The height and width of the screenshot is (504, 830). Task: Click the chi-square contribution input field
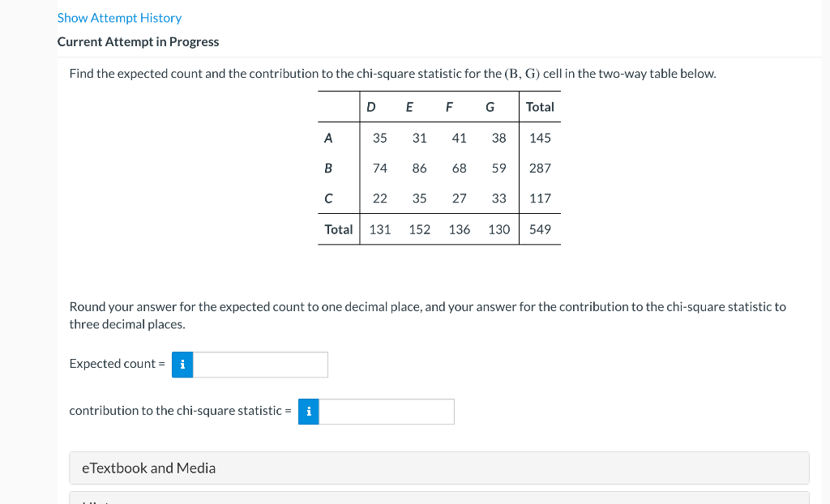pyautogui.click(x=385, y=412)
